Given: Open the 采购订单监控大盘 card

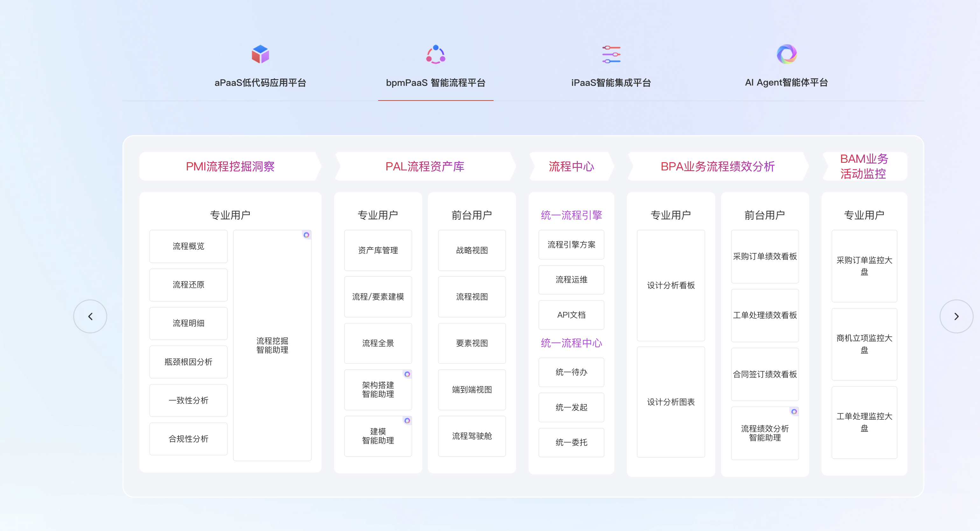Looking at the screenshot, I should [x=864, y=266].
